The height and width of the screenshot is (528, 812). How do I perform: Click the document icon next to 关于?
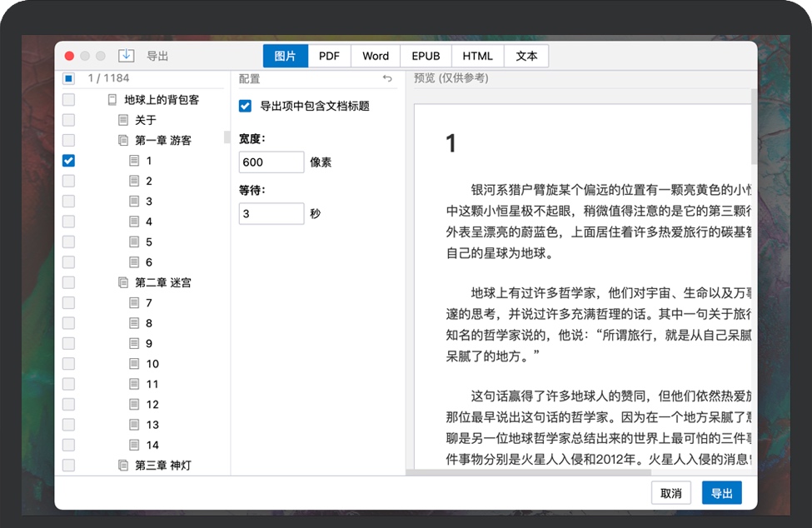tap(123, 120)
